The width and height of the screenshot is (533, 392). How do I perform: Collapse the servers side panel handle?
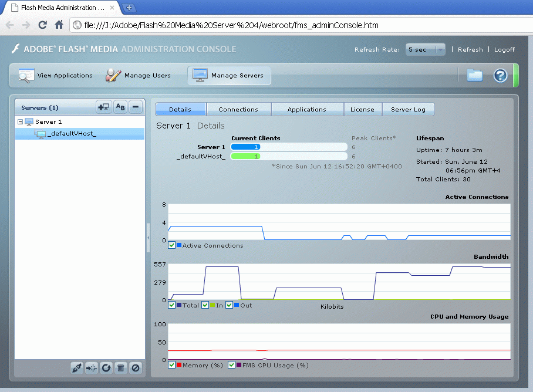148,238
